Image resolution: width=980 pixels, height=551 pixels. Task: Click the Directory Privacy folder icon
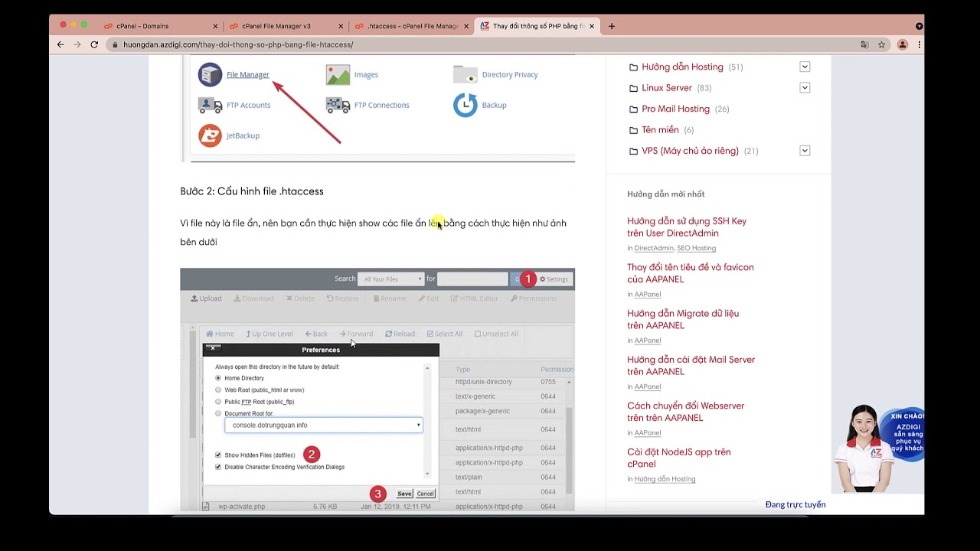pyautogui.click(x=465, y=74)
